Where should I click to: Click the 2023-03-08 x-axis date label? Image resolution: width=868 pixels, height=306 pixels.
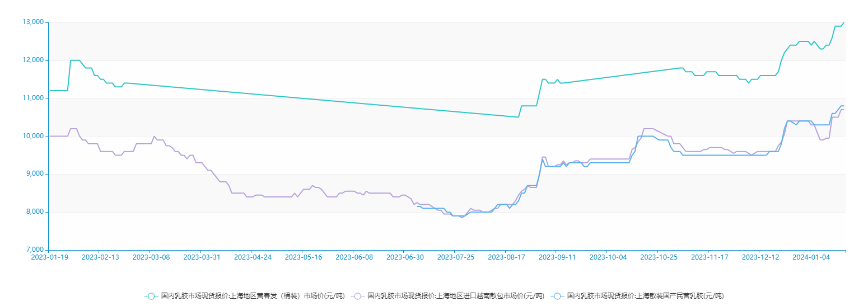(x=151, y=257)
